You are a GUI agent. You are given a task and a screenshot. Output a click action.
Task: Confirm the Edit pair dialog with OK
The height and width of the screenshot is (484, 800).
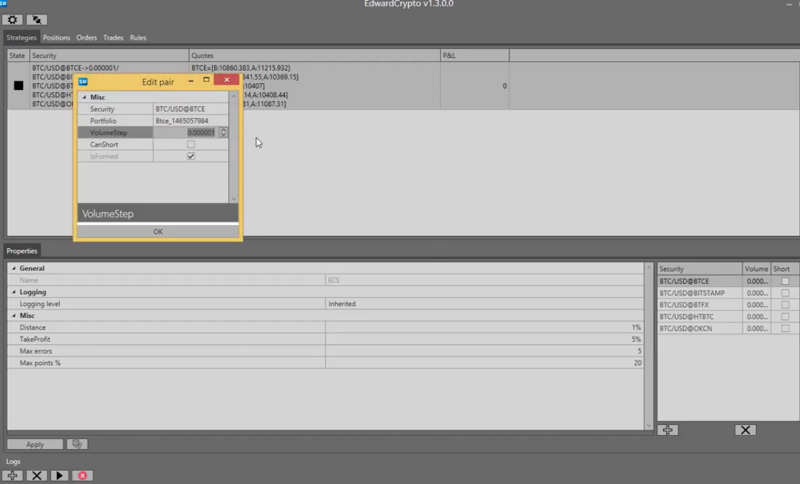point(157,231)
